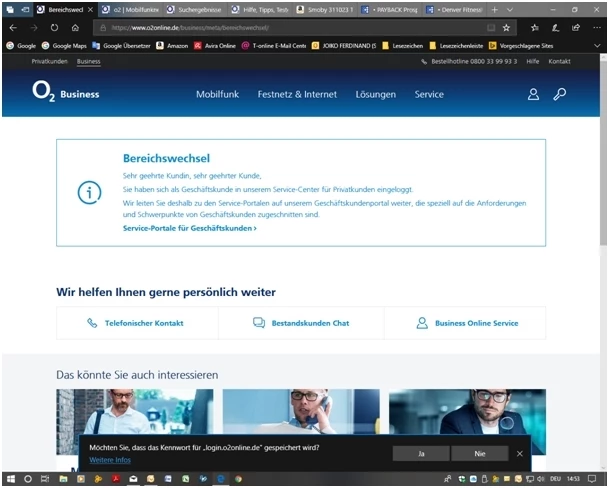This screenshot has height=488, width=609.
Task: Reload the page with the refresh icon
Action: pyautogui.click(x=54, y=28)
